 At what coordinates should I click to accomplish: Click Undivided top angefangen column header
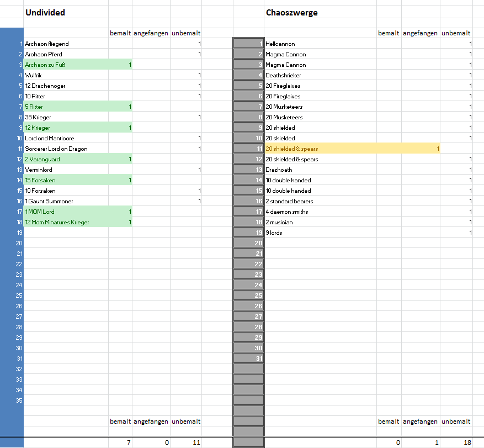click(x=151, y=33)
